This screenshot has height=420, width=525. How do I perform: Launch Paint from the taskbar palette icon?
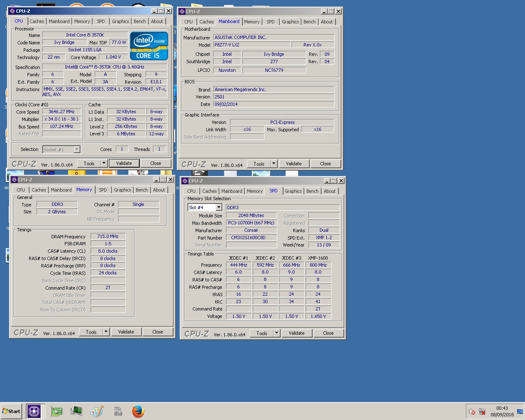(x=97, y=411)
